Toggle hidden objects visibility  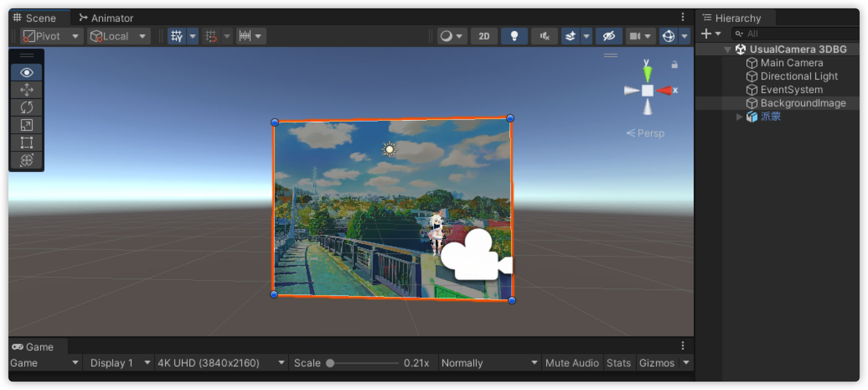click(609, 36)
